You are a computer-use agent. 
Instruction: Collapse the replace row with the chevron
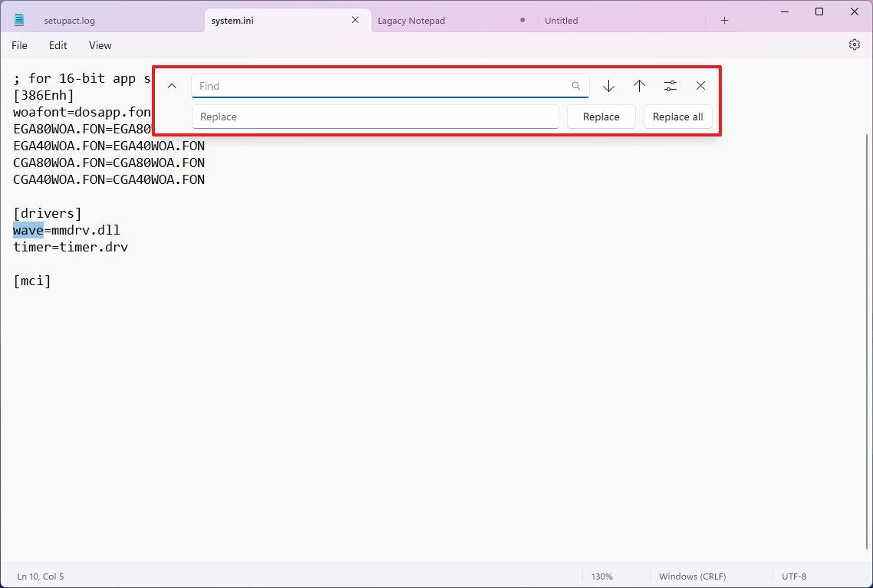pyautogui.click(x=172, y=85)
